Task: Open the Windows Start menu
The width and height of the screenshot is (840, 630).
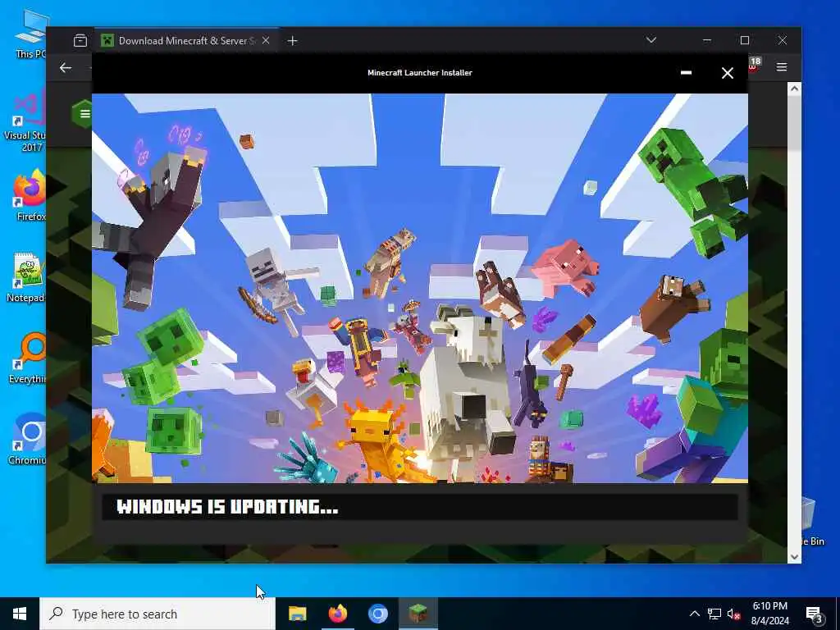Action: click(20, 614)
